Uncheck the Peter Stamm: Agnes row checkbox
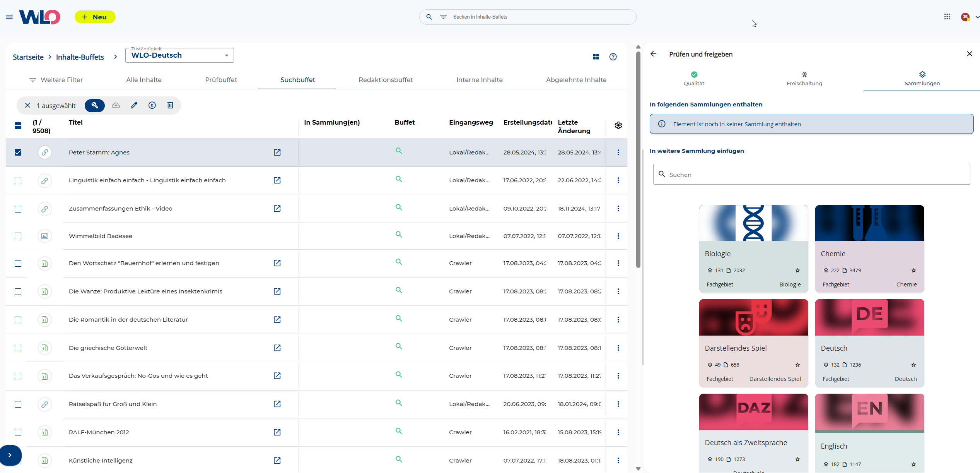Screen dimensions: 980x473 pyautogui.click(x=18, y=153)
